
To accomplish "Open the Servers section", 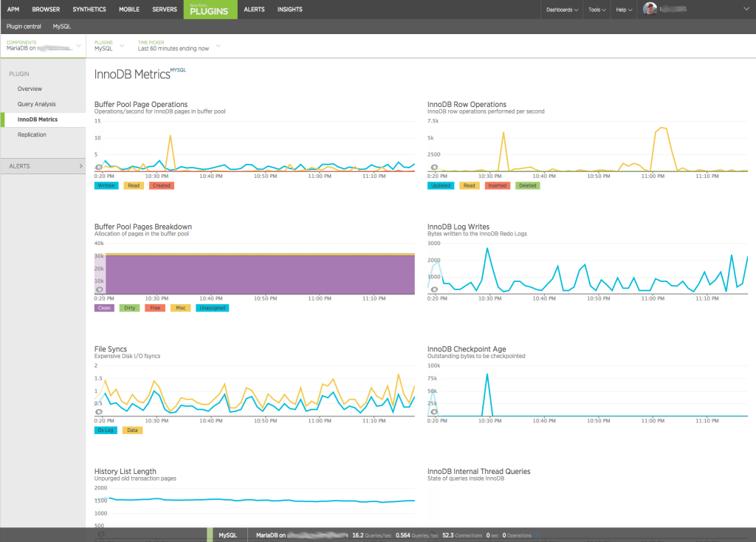I will 165,9.
